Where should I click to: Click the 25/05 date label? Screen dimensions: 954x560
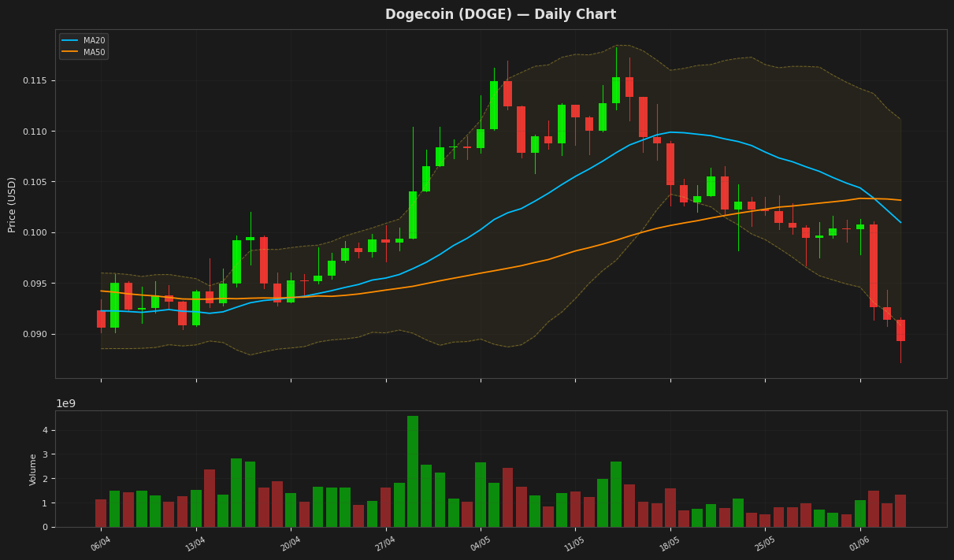point(765,543)
